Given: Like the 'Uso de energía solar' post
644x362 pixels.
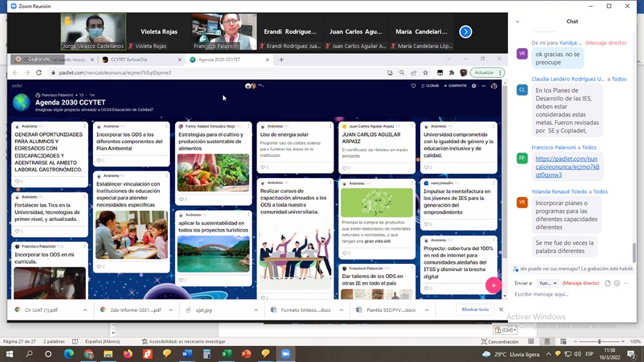Looking at the screenshot, I should point(263,167).
